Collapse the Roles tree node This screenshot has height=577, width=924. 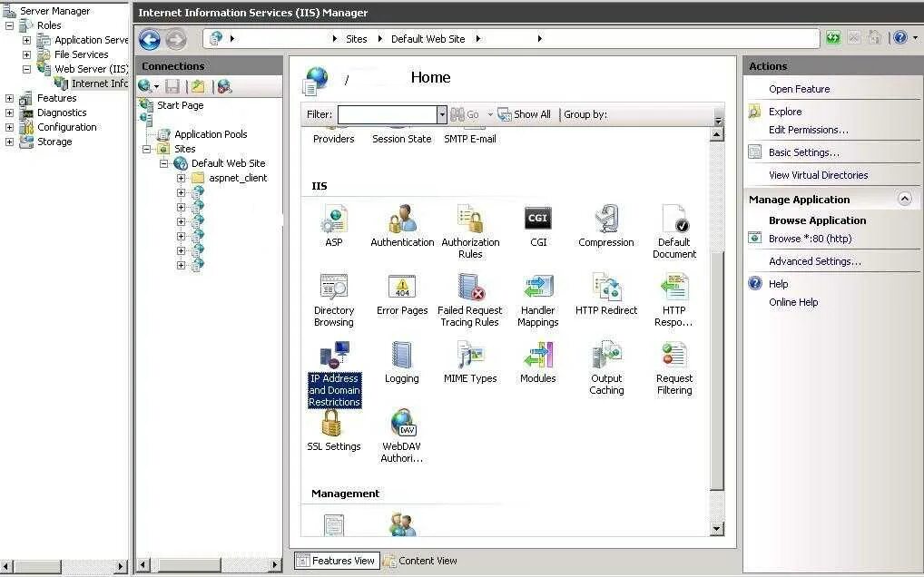click(9, 25)
